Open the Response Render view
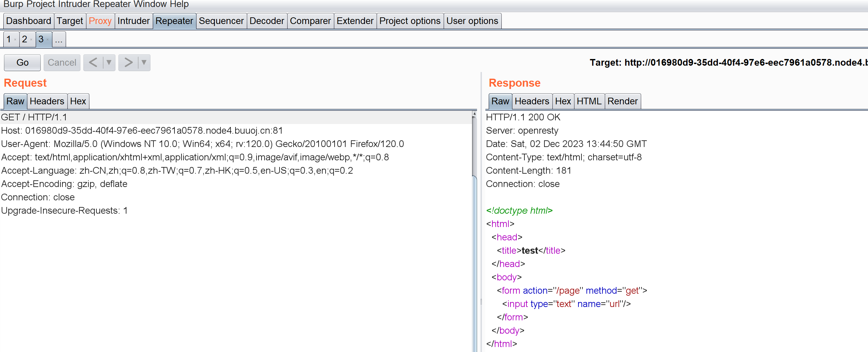 [x=622, y=101]
